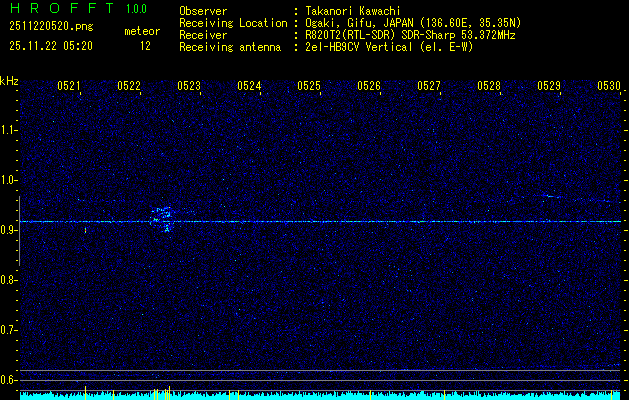Select the 2511220520.png file name
This screenshot has width=629, height=400.
51,27
